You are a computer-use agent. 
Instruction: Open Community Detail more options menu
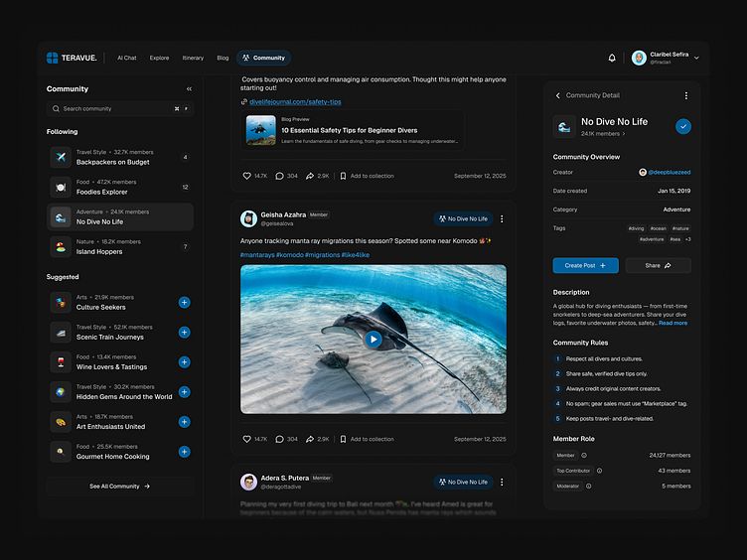coord(686,95)
